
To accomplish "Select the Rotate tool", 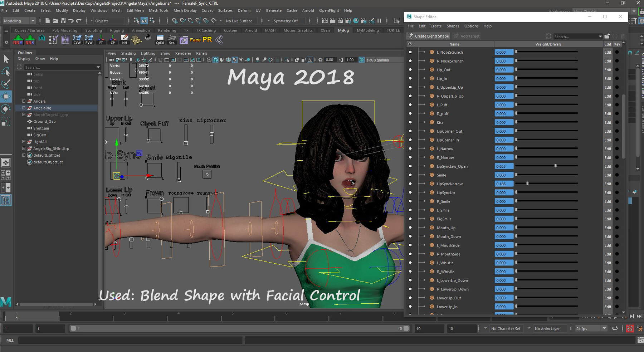I will (6, 109).
